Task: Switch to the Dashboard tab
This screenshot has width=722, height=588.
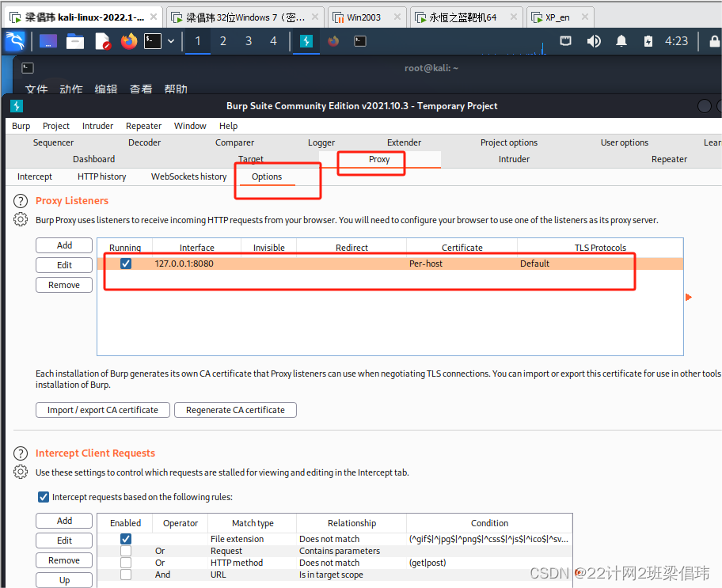Action: (x=94, y=159)
